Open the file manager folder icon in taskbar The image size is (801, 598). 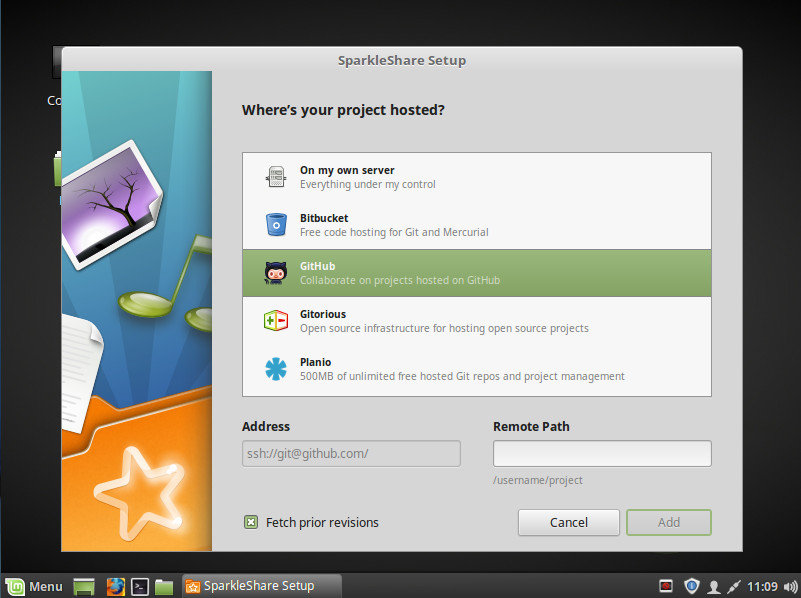tap(164, 586)
